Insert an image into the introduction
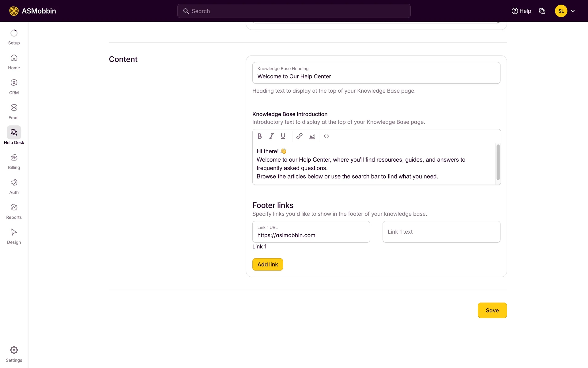588x368 pixels. (x=312, y=136)
